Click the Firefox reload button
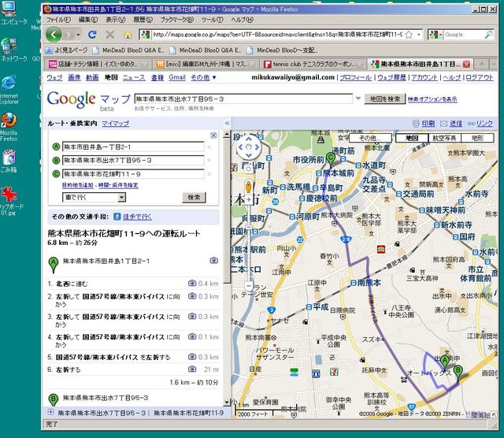The image size is (504, 438). tap(92, 35)
